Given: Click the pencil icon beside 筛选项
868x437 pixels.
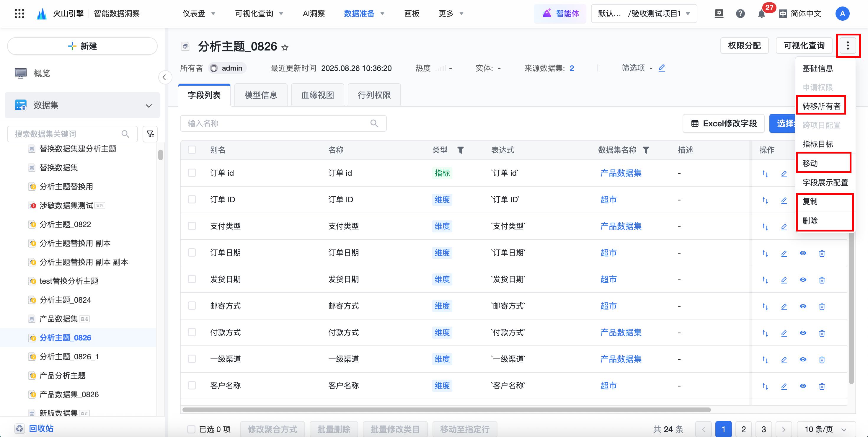Looking at the screenshot, I should pyautogui.click(x=662, y=68).
